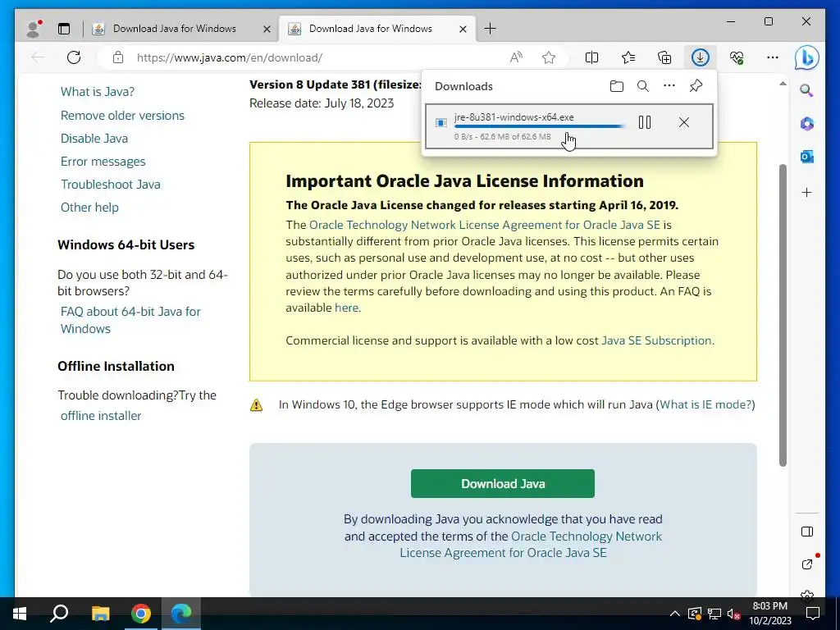This screenshot has width=840, height=630.
Task: Open Collections icon in toolbar
Action: (x=664, y=57)
